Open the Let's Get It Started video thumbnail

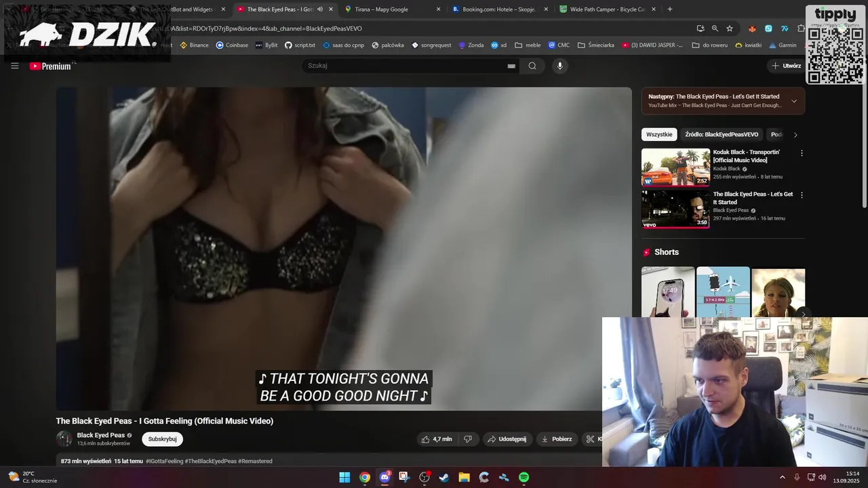point(675,209)
